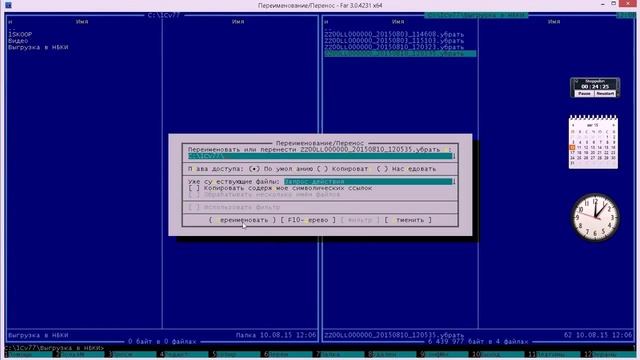The height and width of the screenshot is (360, 640).
Task: Click the command line prompt at bottom
Action: coord(55,348)
